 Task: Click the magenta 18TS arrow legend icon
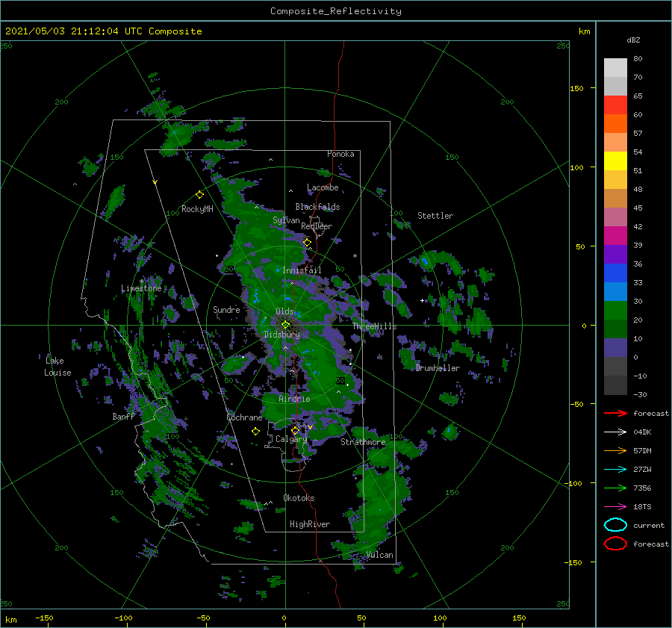(615, 507)
